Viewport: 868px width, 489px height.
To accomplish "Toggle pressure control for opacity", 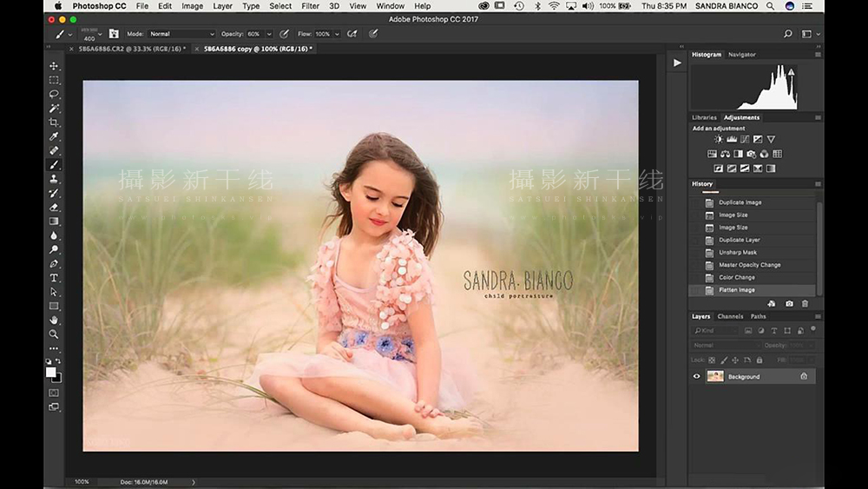I will click(x=284, y=34).
